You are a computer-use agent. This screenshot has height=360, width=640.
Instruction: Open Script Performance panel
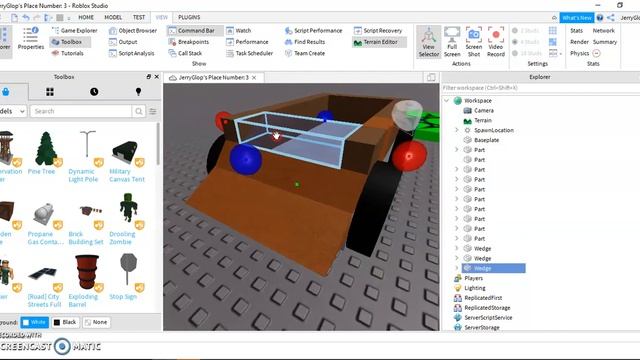tap(313, 31)
